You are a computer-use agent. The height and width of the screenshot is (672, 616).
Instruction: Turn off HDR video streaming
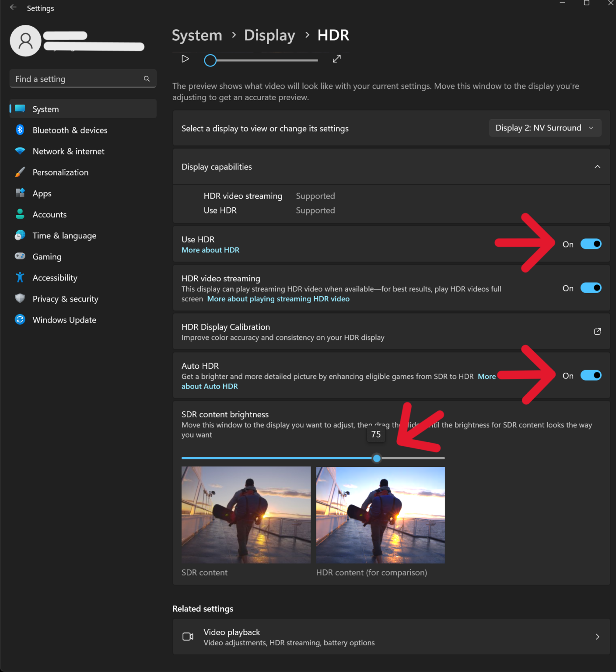pos(591,287)
